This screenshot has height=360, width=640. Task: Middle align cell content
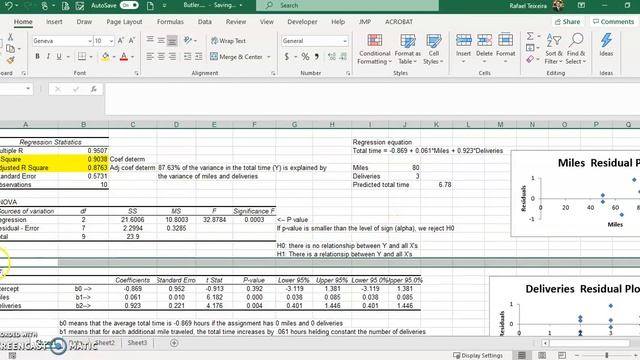(161, 40)
